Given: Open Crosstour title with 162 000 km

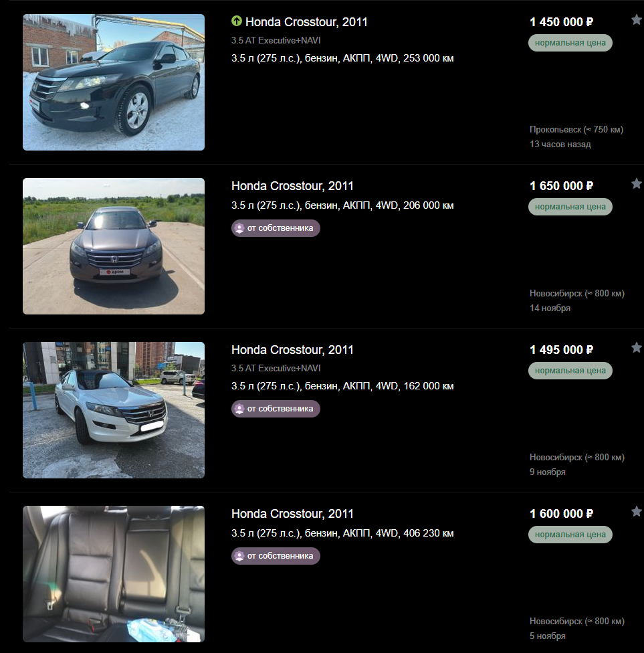Looking at the screenshot, I should pyautogui.click(x=292, y=349).
